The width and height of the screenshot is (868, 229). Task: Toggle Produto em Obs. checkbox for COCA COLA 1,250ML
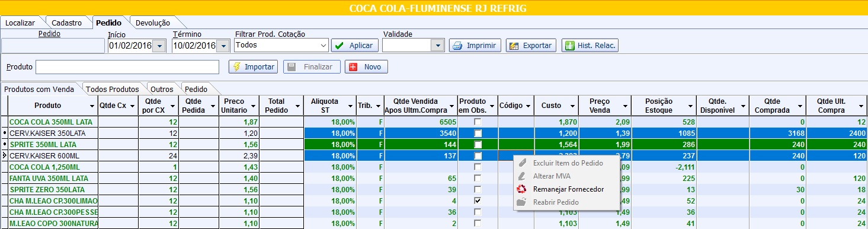tap(478, 167)
